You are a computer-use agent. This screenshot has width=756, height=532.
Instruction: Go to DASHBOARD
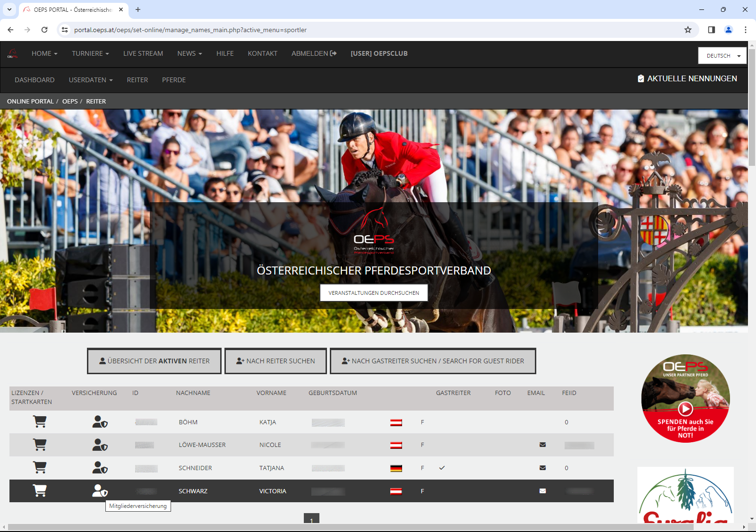(x=34, y=80)
